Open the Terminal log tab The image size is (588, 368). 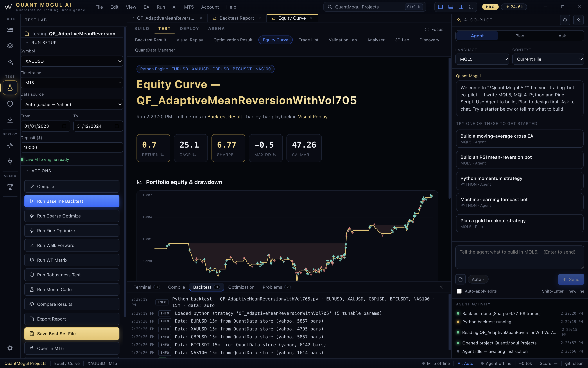pos(146,287)
